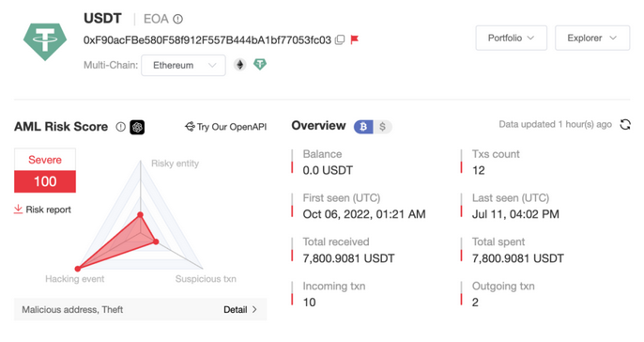Viewport: 644px width, 342px height.
Task: Select the Ethereum chain diamond icon
Action: point(240,65)
